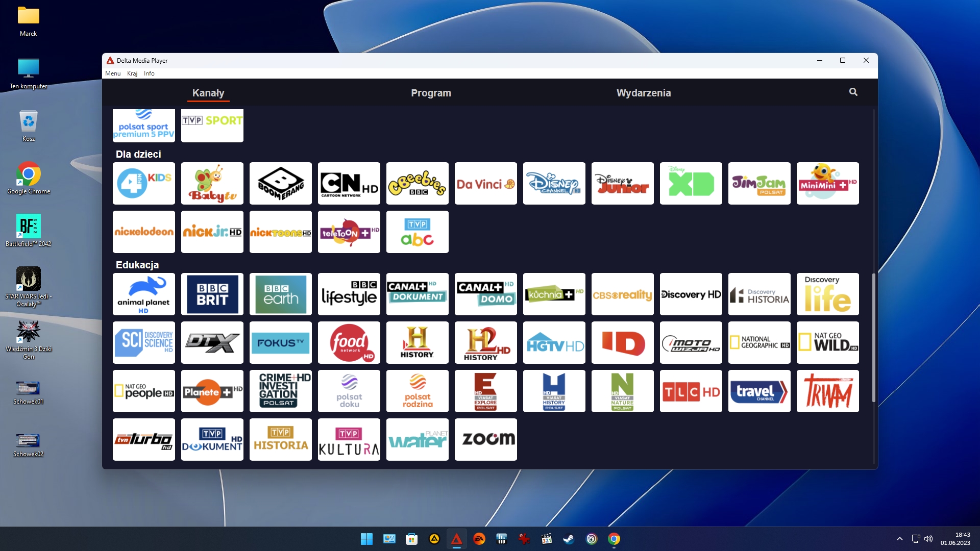Switch to the Wydarzenia tab
980x551 pixels.
pos(644,93)
